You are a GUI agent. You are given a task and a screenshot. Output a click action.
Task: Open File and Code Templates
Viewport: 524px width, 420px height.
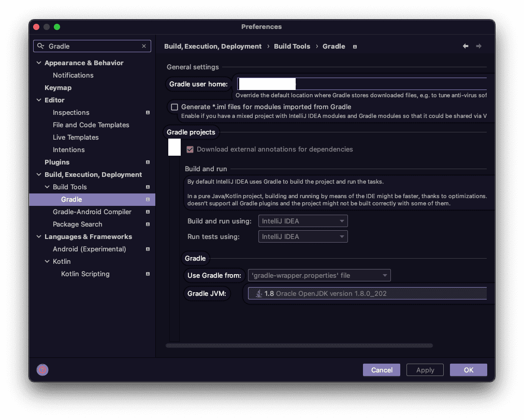91,125
